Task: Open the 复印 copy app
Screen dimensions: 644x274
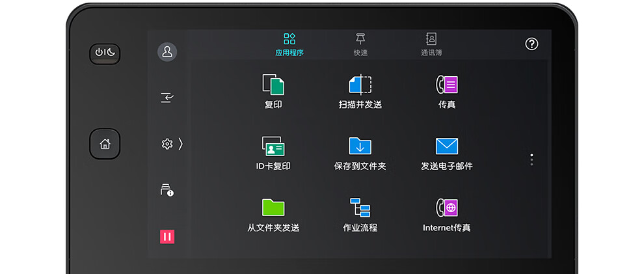Action: pos(273,90)
